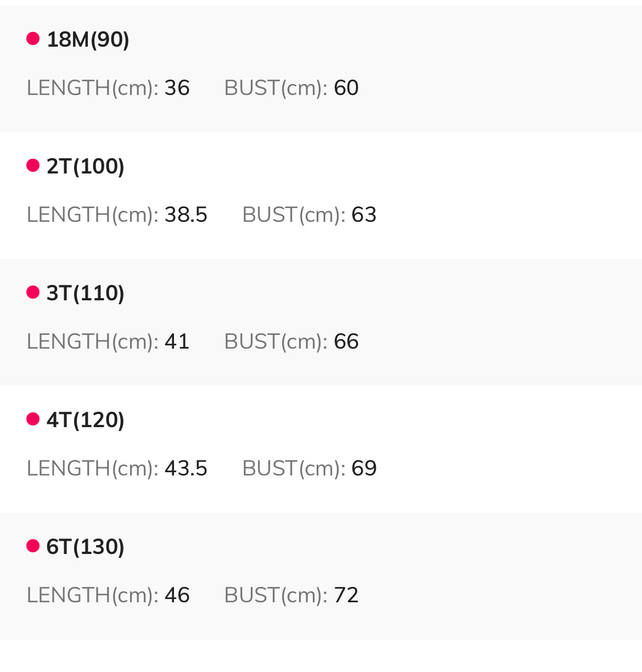
Task: Select the 6T(130) size heading
Action: (x=86, y=547)
